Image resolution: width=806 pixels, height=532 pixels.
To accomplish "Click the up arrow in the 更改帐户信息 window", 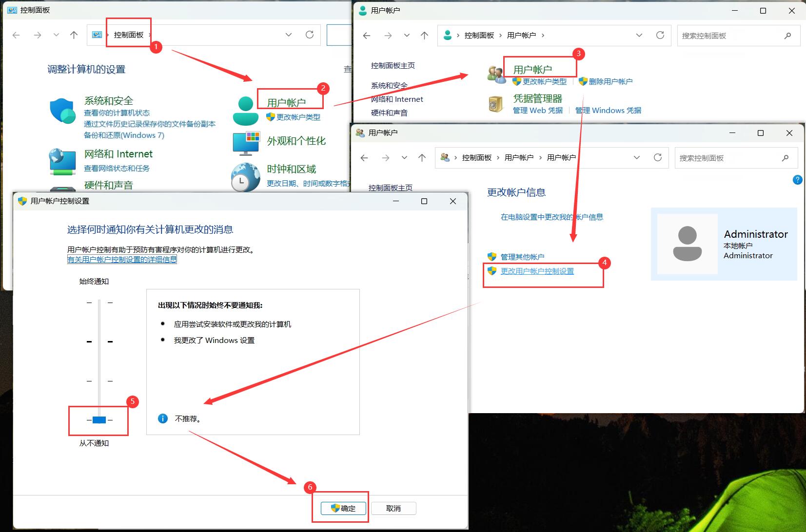I will tap(422, 157).
